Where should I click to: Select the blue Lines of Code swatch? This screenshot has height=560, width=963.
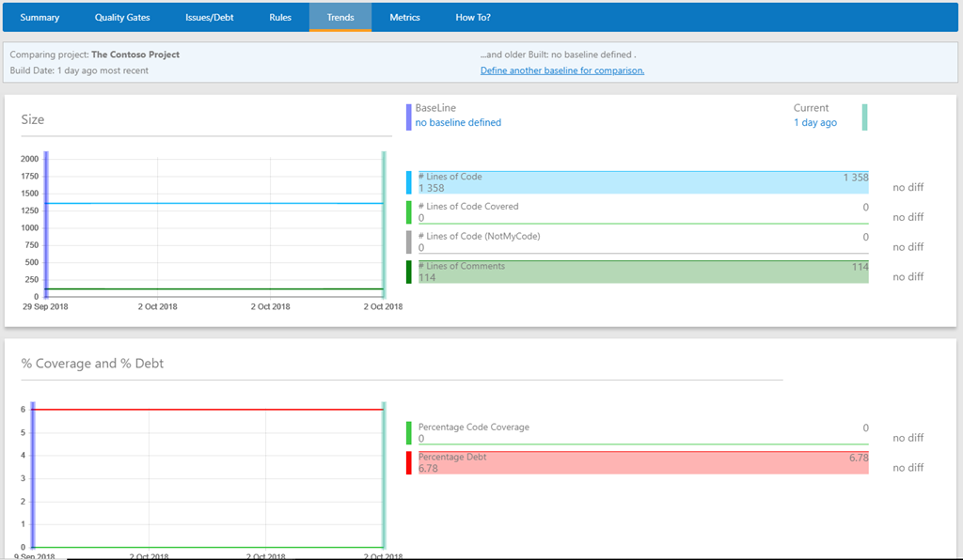pyautogui.click(x=409, y=182)
